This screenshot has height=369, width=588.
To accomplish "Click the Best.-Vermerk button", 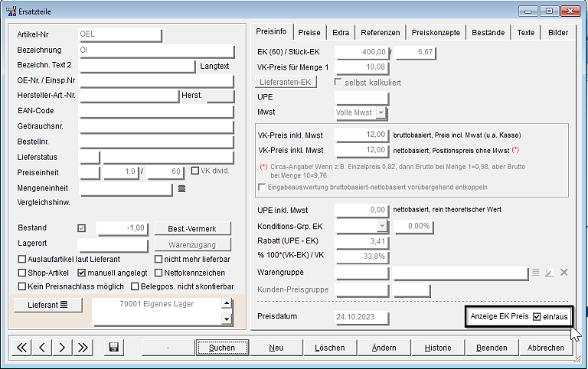I will (x=192, y=229).
